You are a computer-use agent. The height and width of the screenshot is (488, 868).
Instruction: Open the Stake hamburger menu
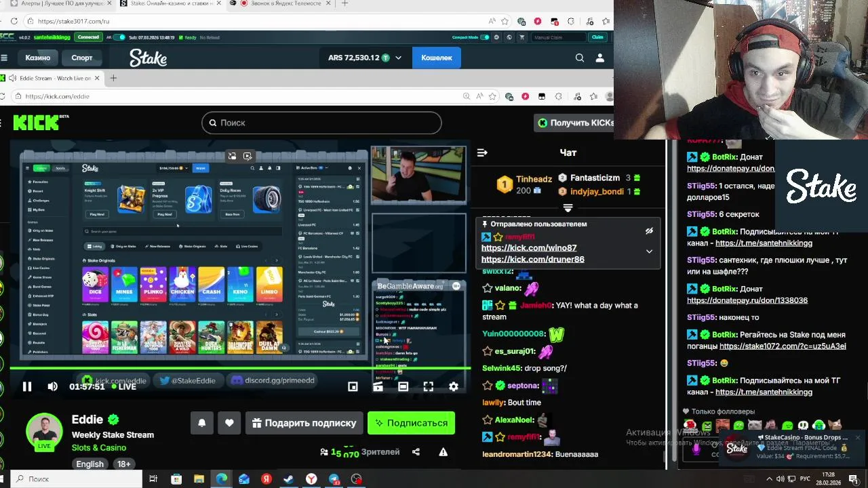[x=4, y=58]
